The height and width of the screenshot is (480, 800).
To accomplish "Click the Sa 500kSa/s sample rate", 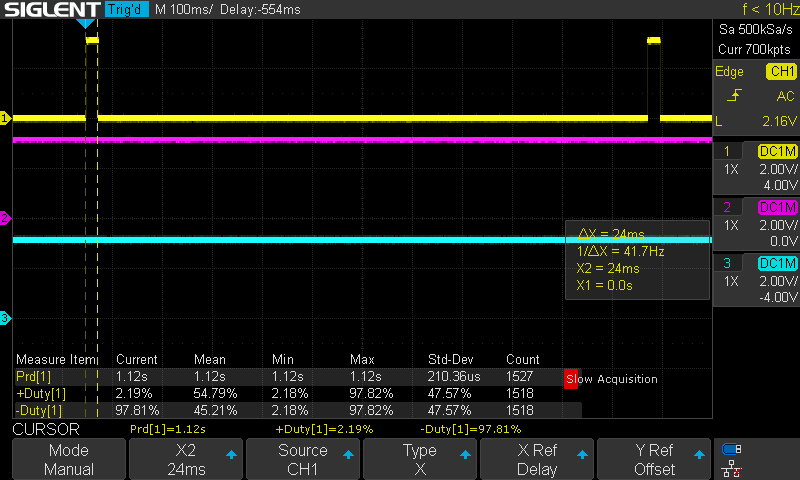I will tap(756, 30).
